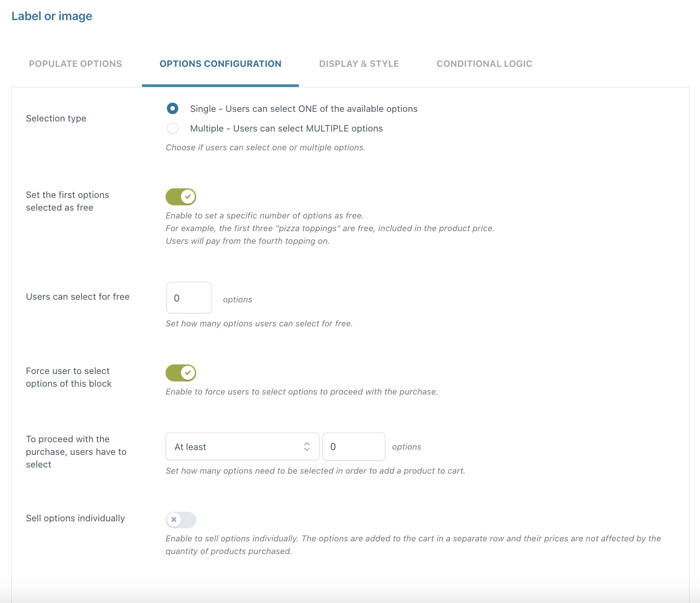Click the required options number field
This screenshot has height=603, width=700.
point(354,447)
